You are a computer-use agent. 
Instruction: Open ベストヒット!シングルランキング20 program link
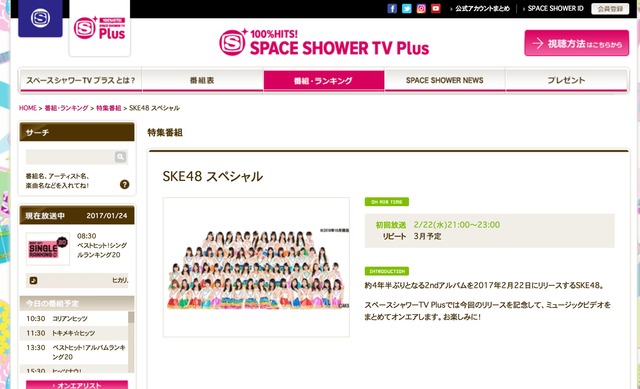click(x=102, y=250)
